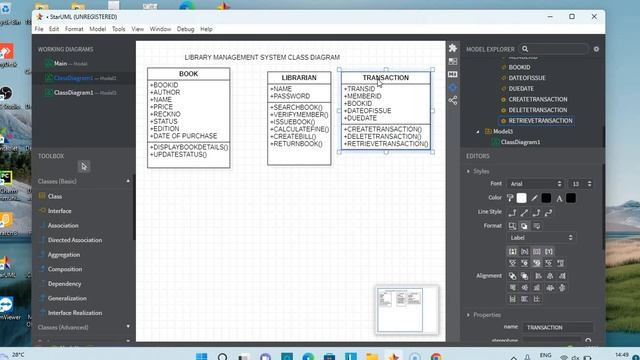Select DELETETRANSACTION in Model Explorer

click(538, 110)
